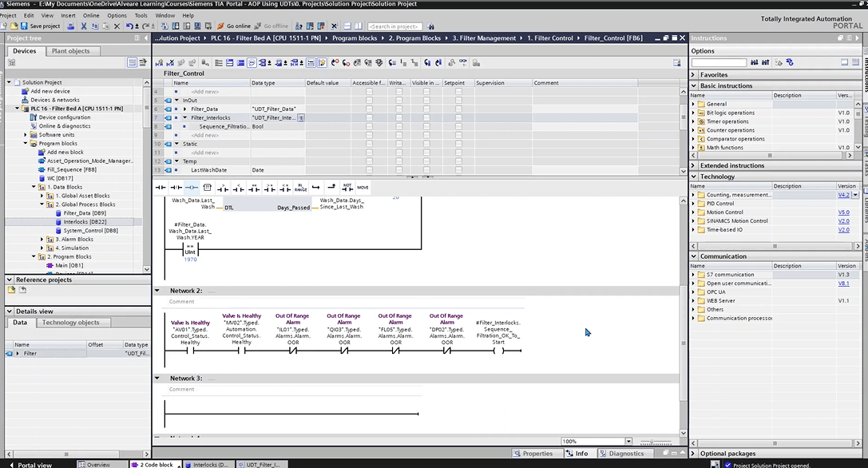Image resolution: width=868 pixels, height=468 pixels.
Task: Click the Save project toolbar icon
Action: click(25, 26)
